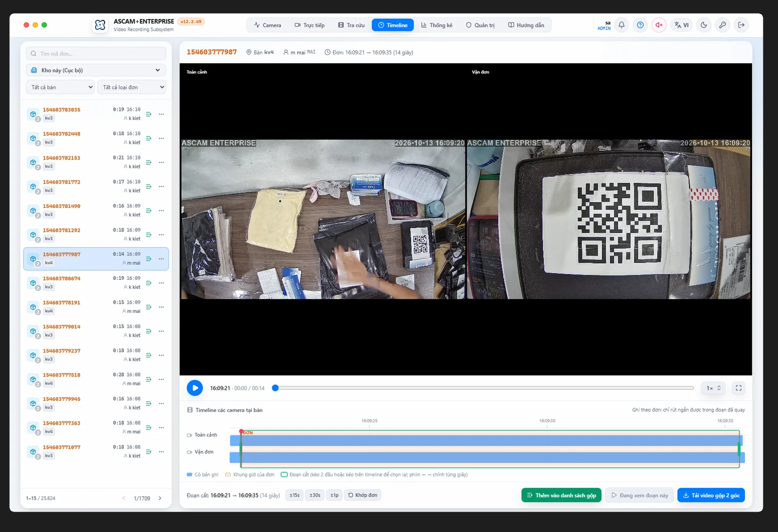
Task: Enter fullscreen video mode
Action: point(739,388)
